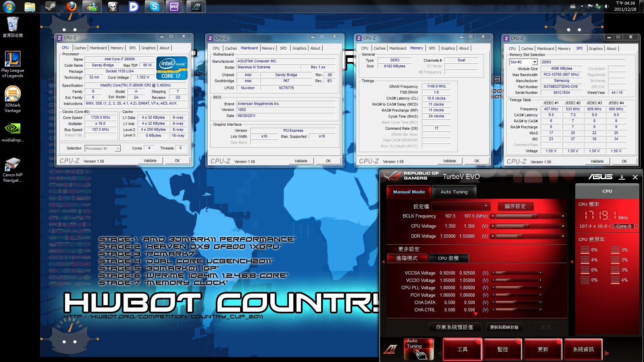644x362 pixels.
Task: Open the 設定檔 profile dropdown
Action: point(461,206)
